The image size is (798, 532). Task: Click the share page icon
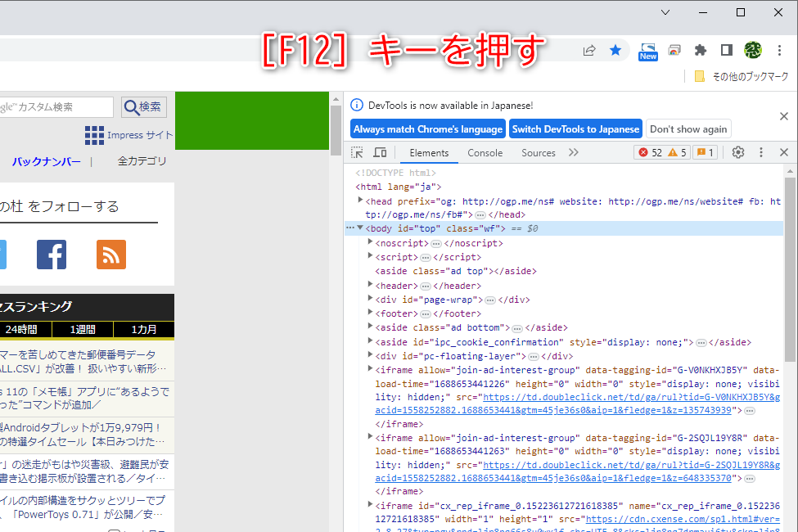tap(588, 50)
